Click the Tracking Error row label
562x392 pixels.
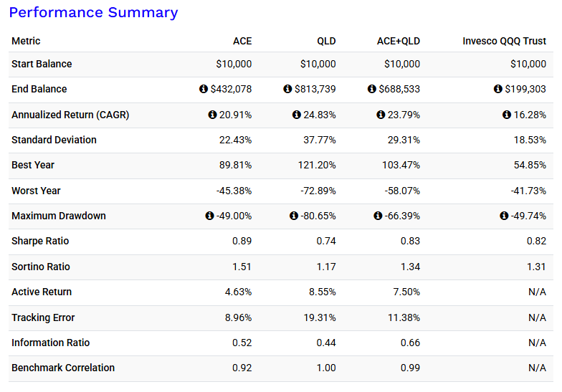(43, 317)
